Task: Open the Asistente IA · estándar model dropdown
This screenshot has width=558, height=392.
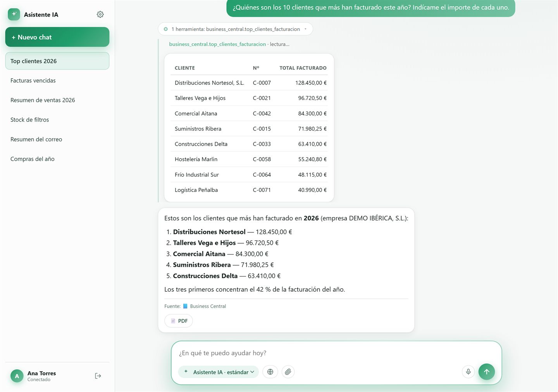Action: tap(219, 372)
